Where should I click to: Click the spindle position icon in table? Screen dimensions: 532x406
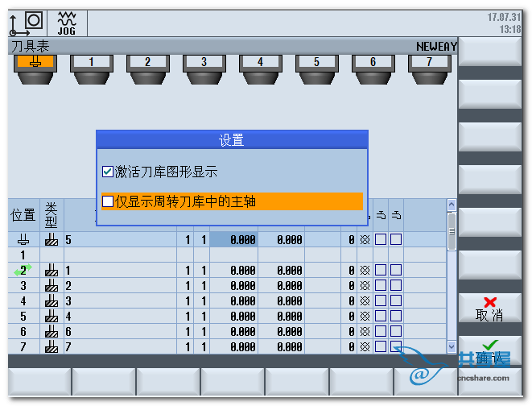(23, 240)
